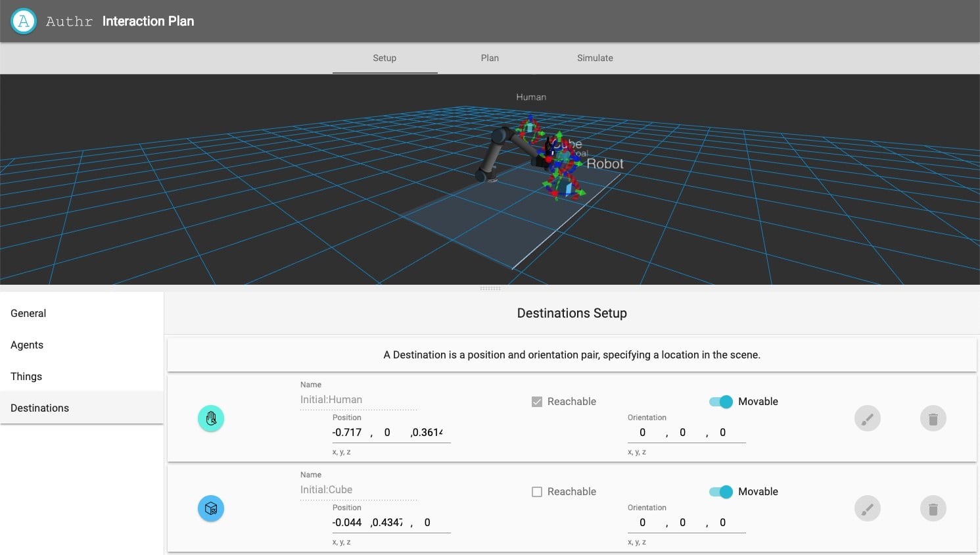
Task: Open the General section
Action: [x=82, y=314]
